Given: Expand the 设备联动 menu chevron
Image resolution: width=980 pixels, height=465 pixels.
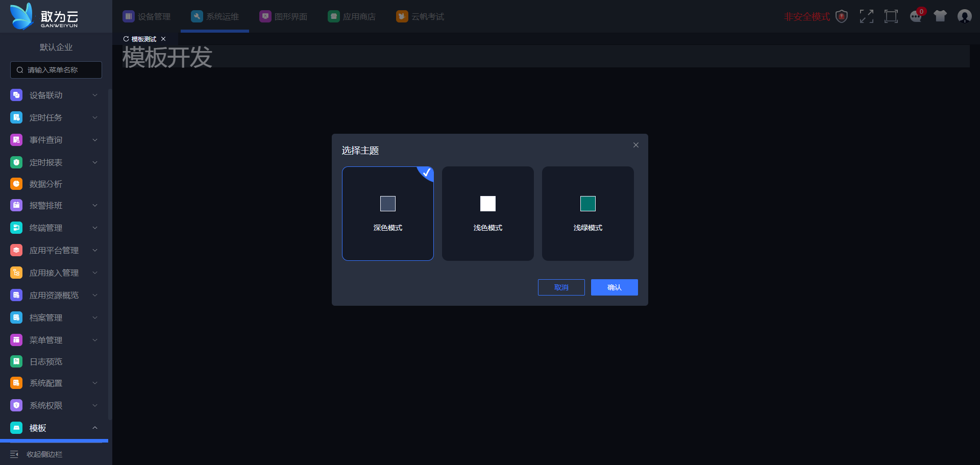Looking at the screenshot, I should click(x=95, y=95).
